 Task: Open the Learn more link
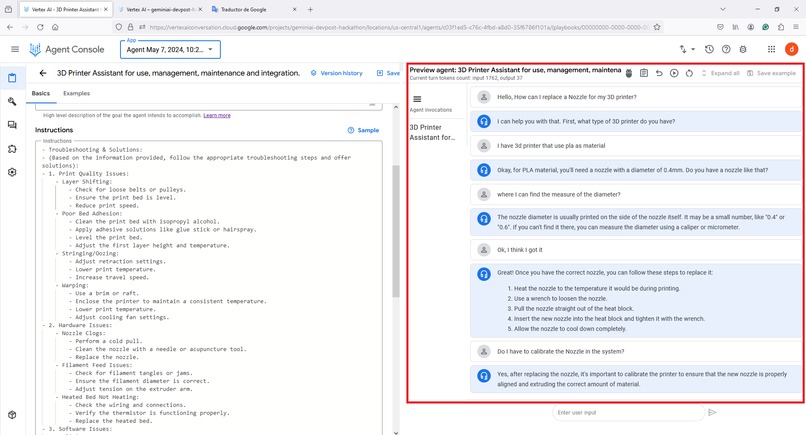217,116
